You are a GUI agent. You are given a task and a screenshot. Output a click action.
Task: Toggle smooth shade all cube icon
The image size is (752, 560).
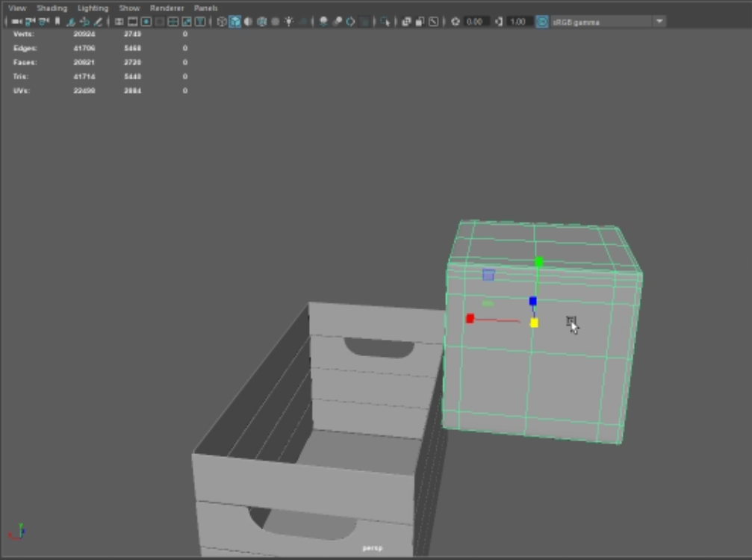coord(235,22)
